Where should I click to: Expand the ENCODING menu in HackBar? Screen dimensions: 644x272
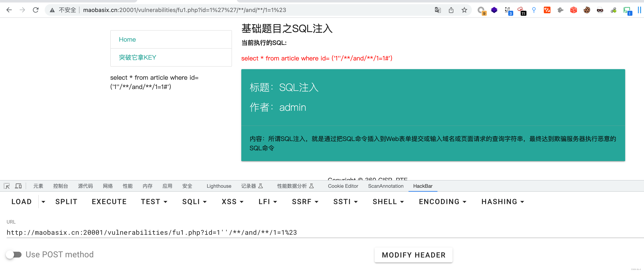pos(442,201)
